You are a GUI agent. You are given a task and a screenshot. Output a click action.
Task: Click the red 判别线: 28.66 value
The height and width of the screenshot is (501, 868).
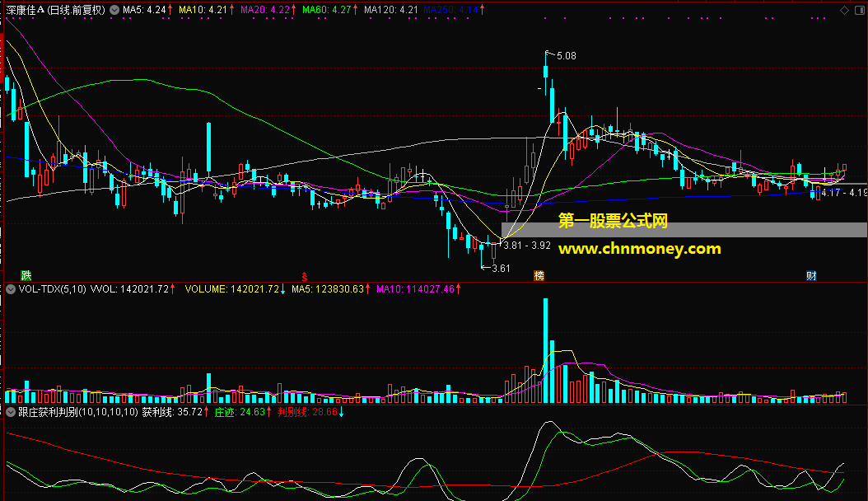pyautogui.click(x=307, y=412)
